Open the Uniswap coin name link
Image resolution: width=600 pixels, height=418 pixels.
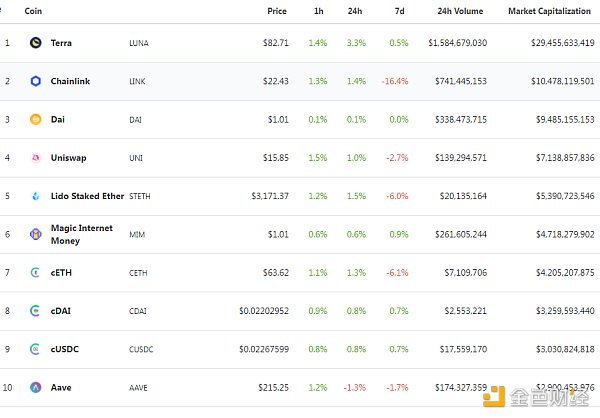coord(68,157)
